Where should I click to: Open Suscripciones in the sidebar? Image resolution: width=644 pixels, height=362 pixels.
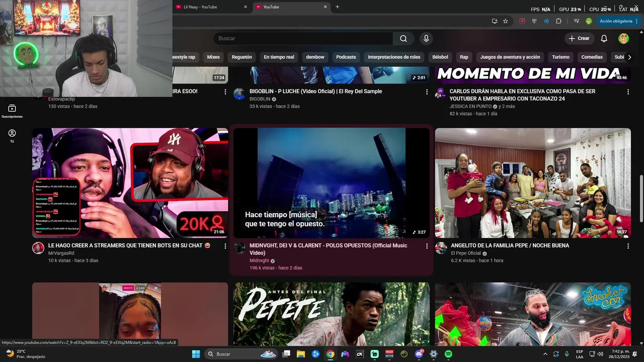[x=12, y=111]
